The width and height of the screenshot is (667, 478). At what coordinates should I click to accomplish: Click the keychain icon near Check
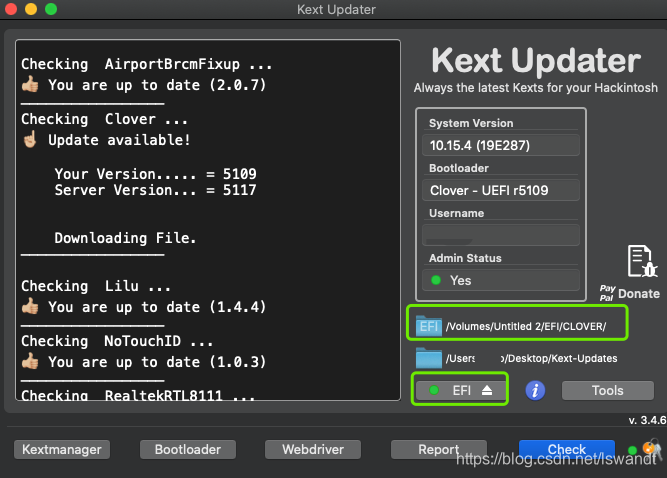point(652,449)
